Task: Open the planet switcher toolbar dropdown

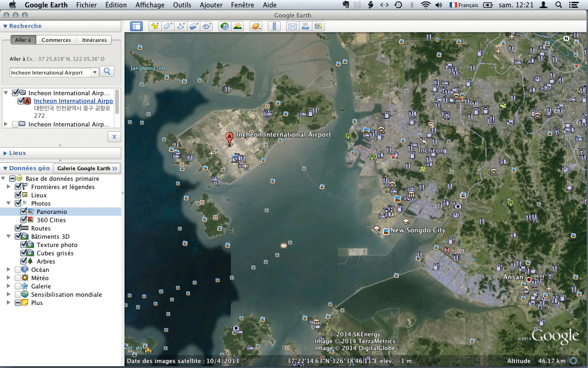Action: [256, 26]
